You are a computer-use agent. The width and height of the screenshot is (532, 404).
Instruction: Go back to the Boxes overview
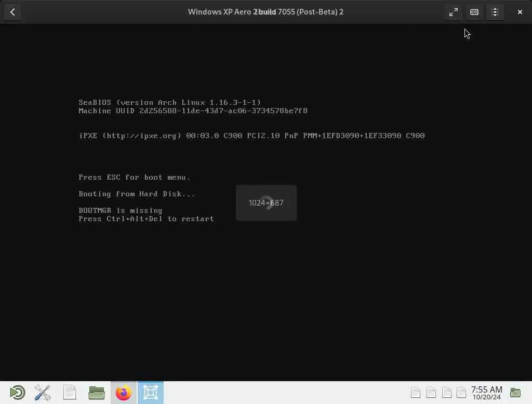pyautogui.click(x=12, y=12)
